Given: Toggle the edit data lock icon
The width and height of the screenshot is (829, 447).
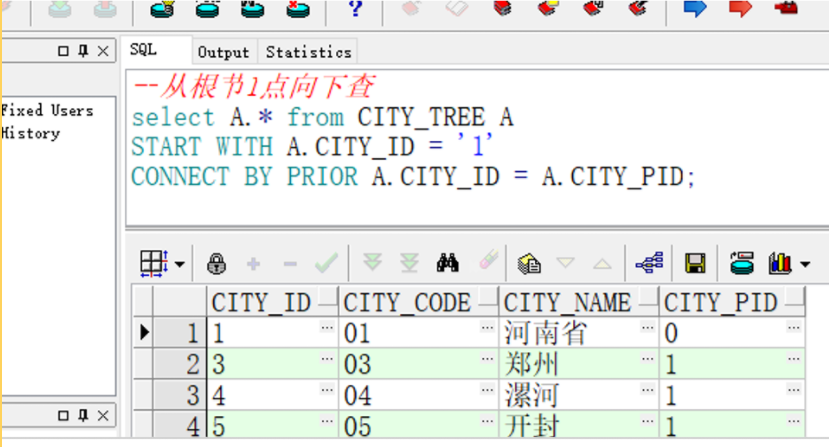Looking at the screenshot, I should (x=216, y=263).
